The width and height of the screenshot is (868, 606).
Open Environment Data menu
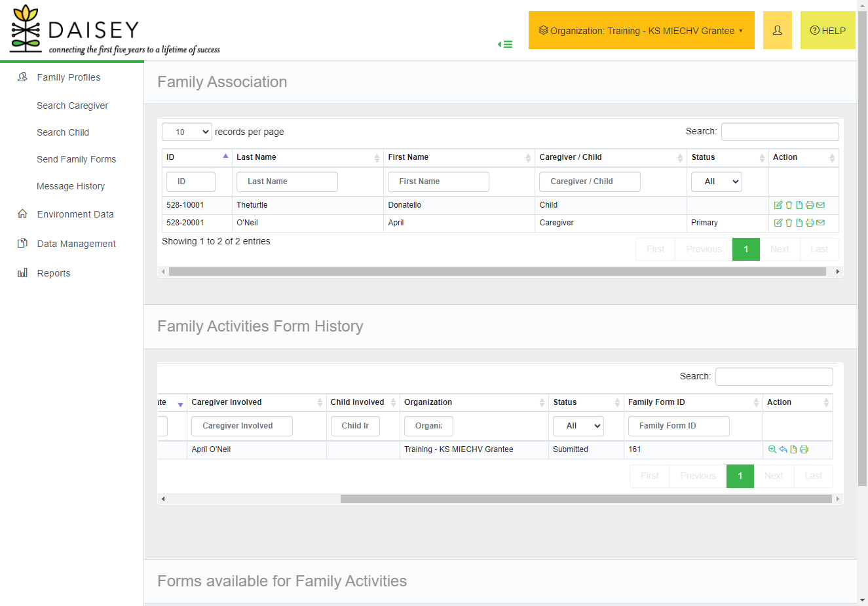click(75, 214)
